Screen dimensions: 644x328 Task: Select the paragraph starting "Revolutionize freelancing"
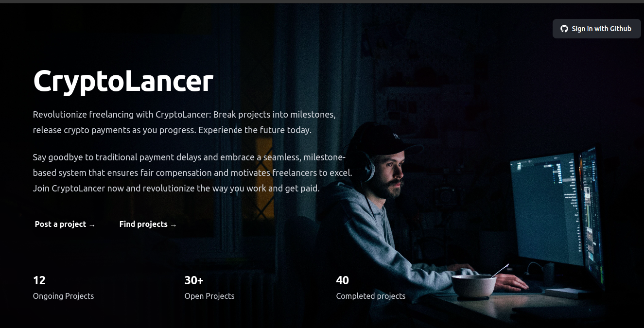coord(184,122)
